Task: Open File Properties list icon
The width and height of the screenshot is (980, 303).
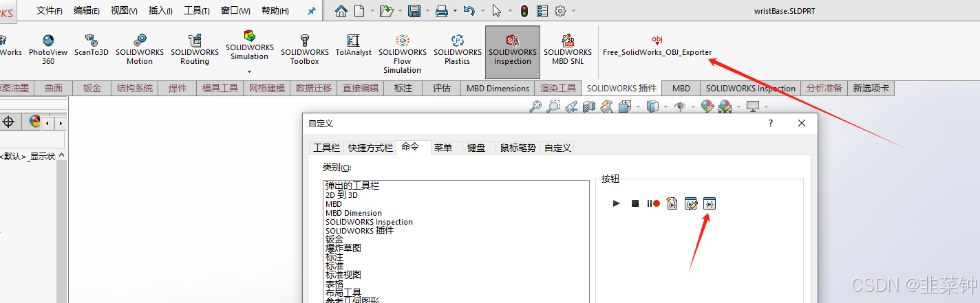Action: click(542, 11)
